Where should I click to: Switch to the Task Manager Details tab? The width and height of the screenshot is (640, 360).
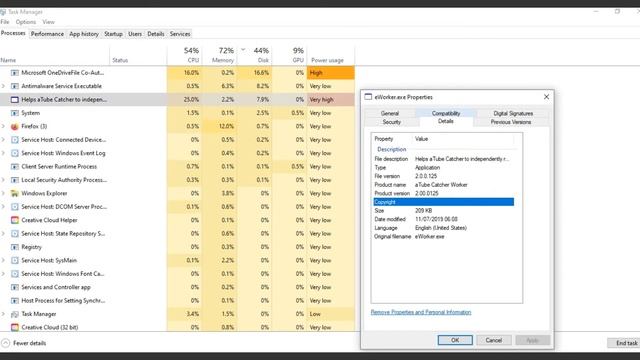[x=156, y=34]
